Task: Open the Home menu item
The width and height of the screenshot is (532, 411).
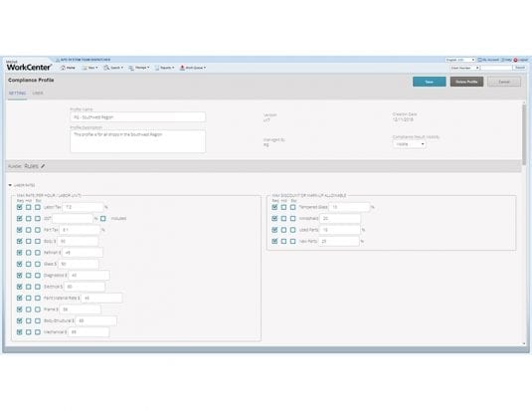Action: pos(68,68)
